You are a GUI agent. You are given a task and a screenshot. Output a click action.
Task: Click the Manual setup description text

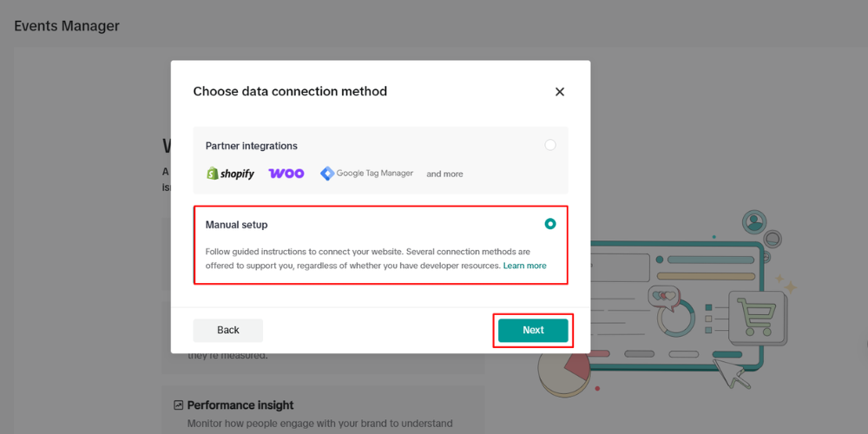[x=376, y=259]
